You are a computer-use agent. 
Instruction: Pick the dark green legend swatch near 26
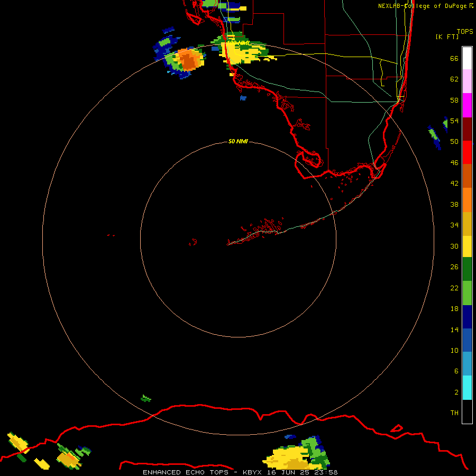point(467,269)
